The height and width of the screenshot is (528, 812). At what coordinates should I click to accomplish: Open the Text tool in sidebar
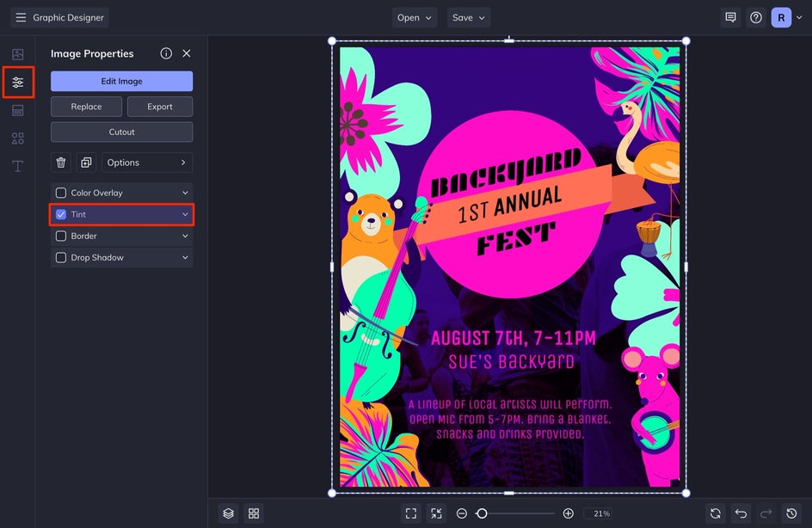tap(17, 166)
